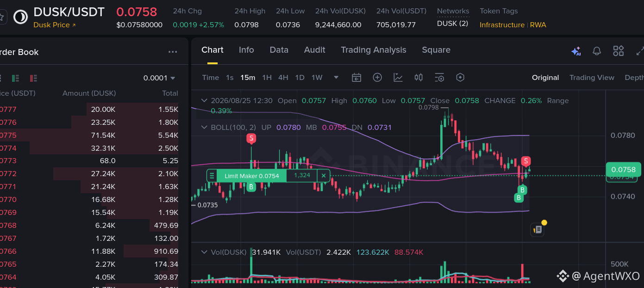Click the red S marker above Bollinger label

[x=251, y=138]
